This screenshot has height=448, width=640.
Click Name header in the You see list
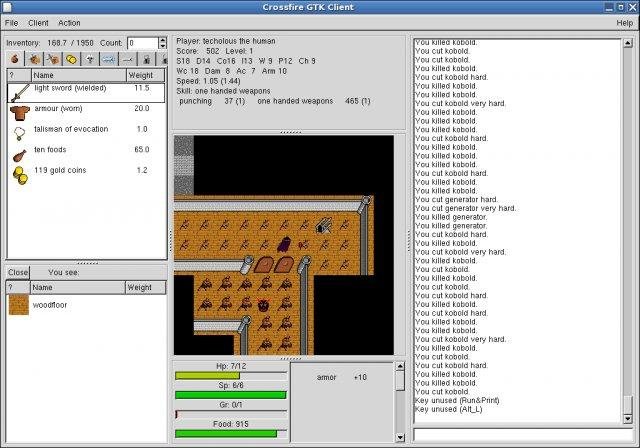click(78, 287)
